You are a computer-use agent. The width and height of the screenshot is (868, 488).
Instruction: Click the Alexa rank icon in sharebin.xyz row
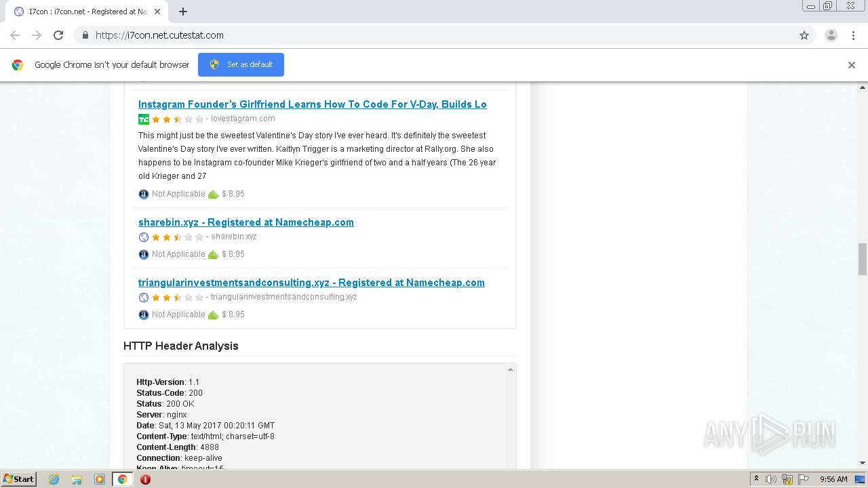pyautogui.click(x=144, y=255)
